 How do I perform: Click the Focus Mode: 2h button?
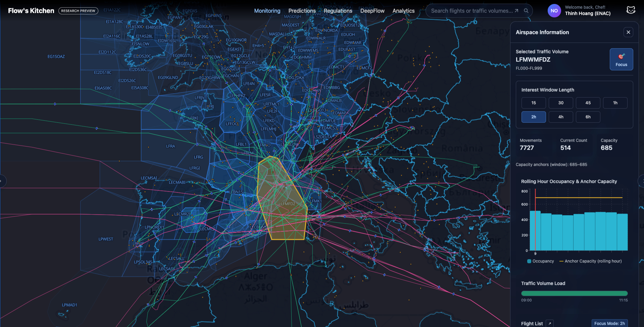point(609,323)
